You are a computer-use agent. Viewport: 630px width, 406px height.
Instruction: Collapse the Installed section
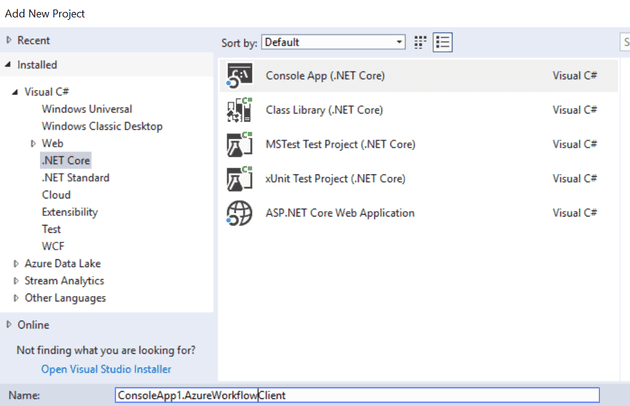(8, 64)
